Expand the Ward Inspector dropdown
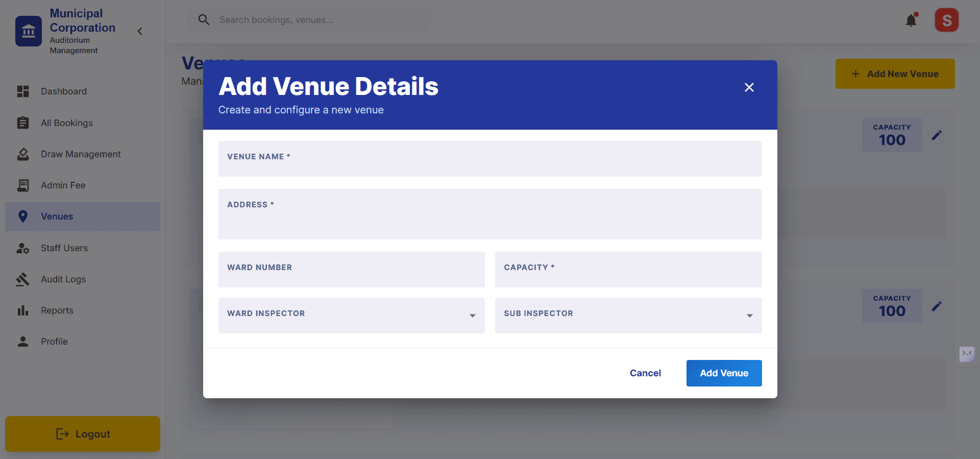Image resolution: width=980 pixels, height=459 pixels. 352,316
